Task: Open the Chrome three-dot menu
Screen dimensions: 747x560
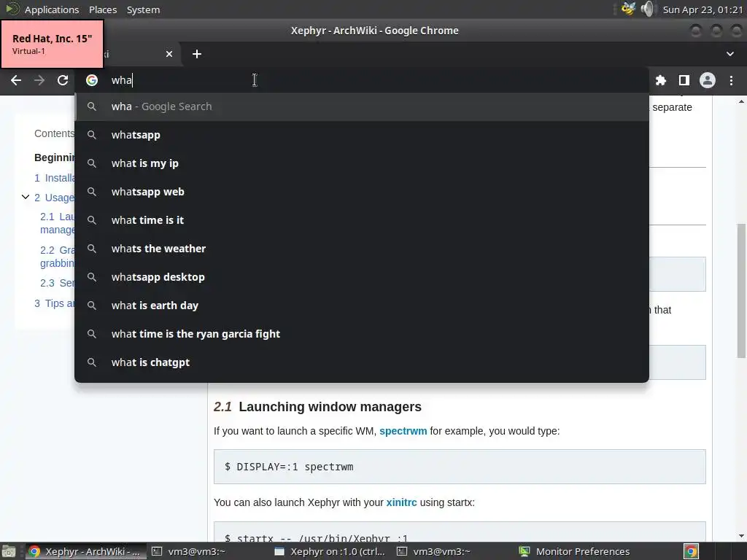Action: click(x=731, y=80)
